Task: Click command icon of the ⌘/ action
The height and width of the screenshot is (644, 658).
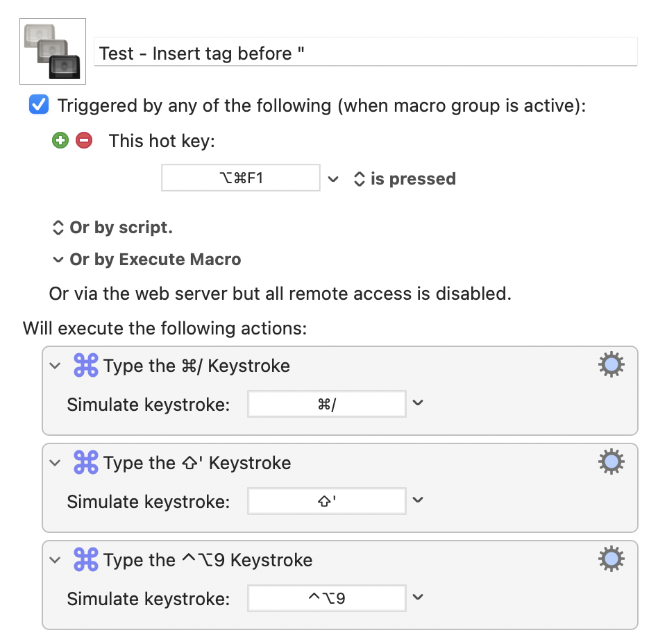Action: point(85,365)
